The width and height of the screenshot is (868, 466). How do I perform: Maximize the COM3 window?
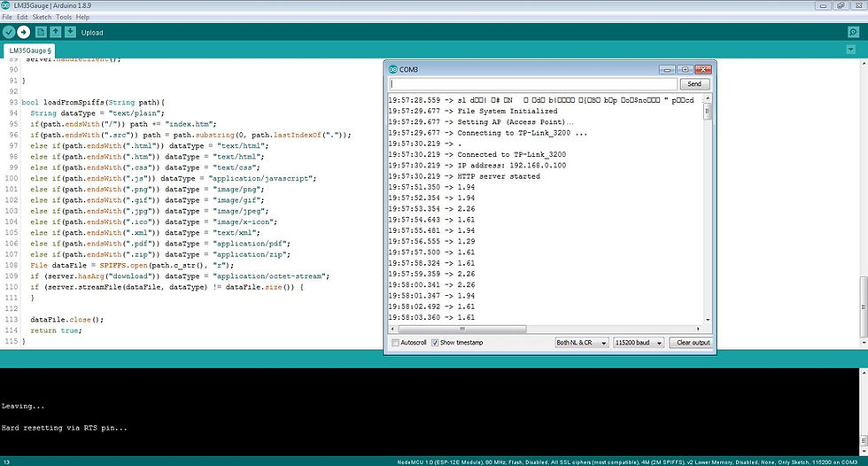[685, 69]
